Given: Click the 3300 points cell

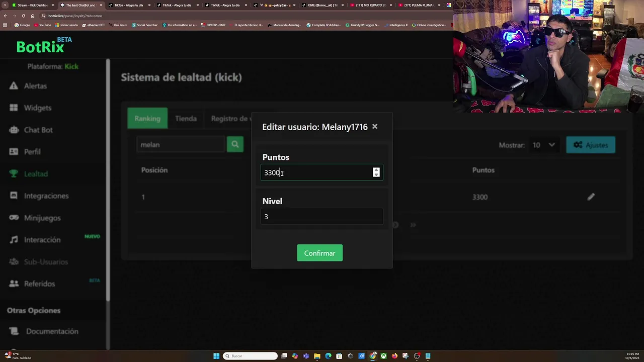Looking at the screenshot, I should tap(480, 197).
